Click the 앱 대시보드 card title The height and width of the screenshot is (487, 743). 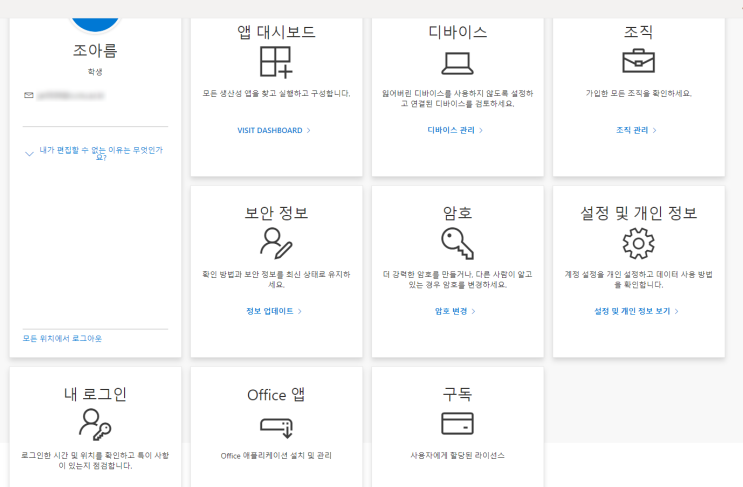point(276,32)
